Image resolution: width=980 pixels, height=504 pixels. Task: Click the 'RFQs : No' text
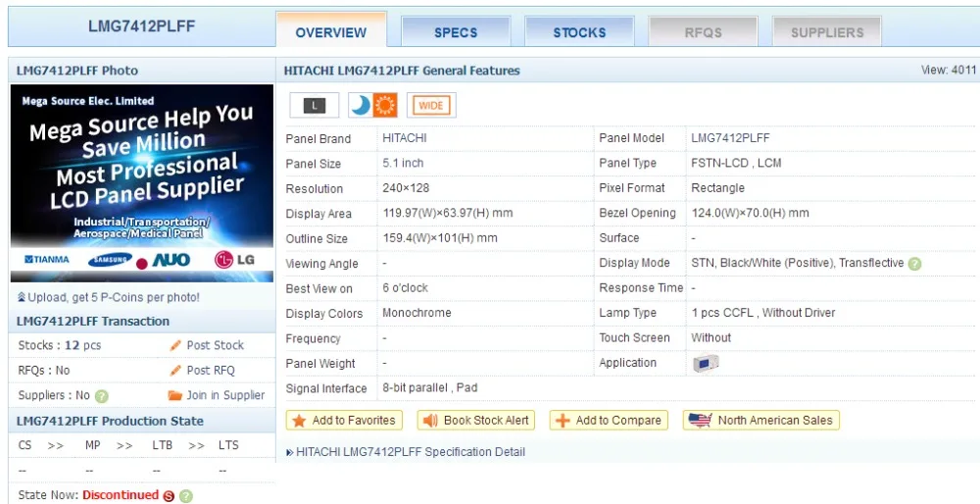coord(44,371)
